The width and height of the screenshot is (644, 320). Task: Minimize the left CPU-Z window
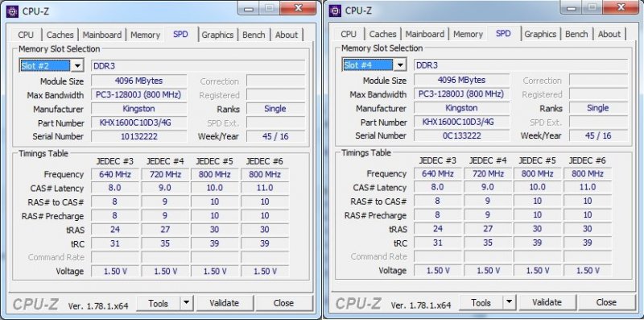(249, 9)
